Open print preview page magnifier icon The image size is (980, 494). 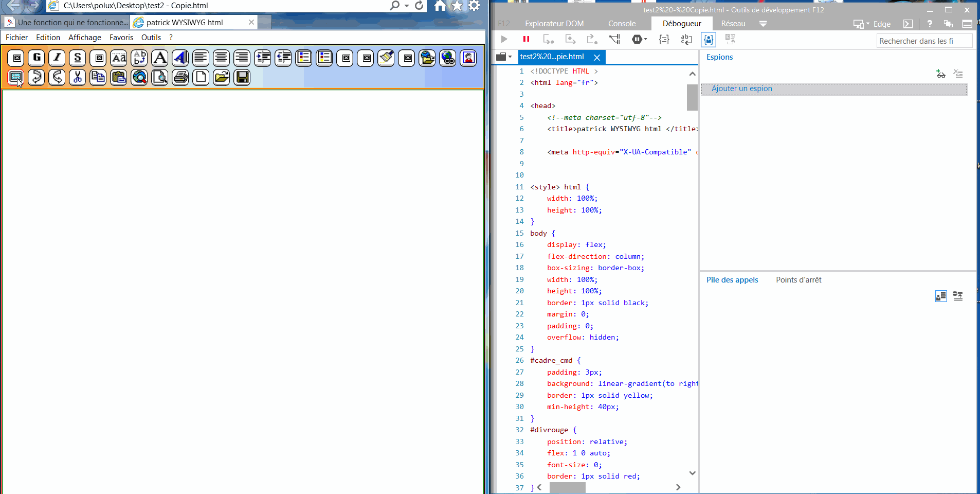(x=160, y=77)
